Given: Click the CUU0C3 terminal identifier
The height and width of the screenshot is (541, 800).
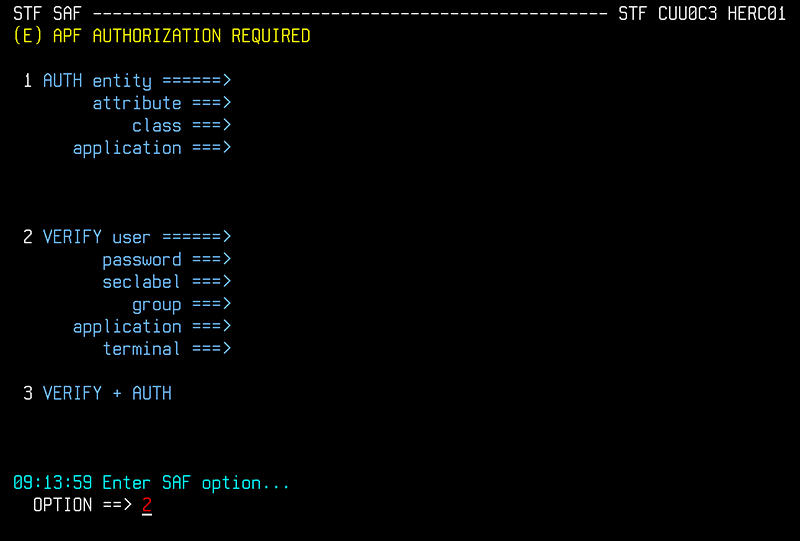Looking at the screenshot, I should pyautogui.click(x=688, y=14).
